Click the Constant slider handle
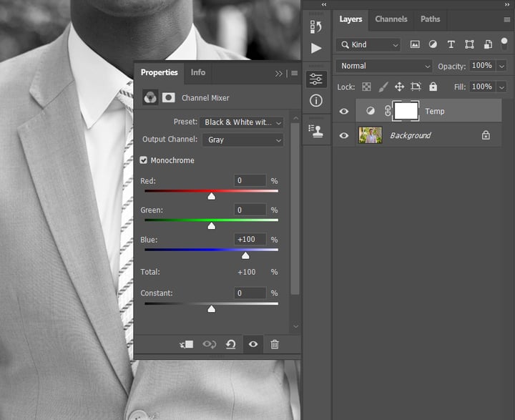 click(212, 308)
